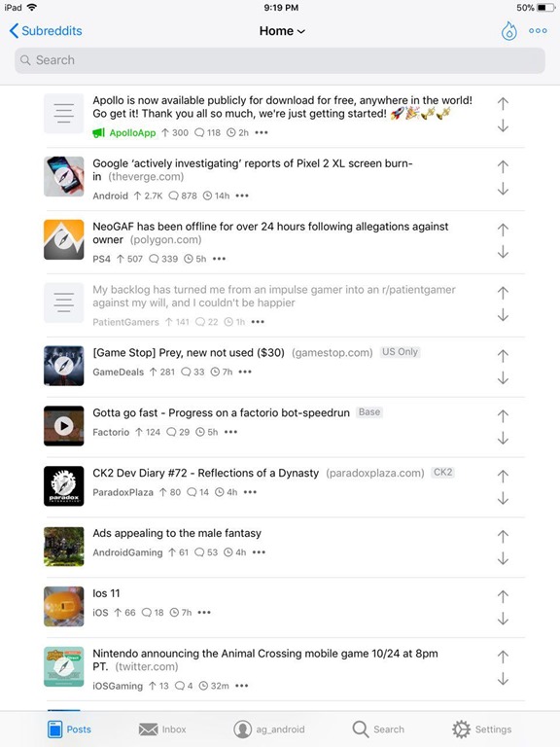Focus the Search field at top
Screen dimensions: 560x747
click(280, 60)
